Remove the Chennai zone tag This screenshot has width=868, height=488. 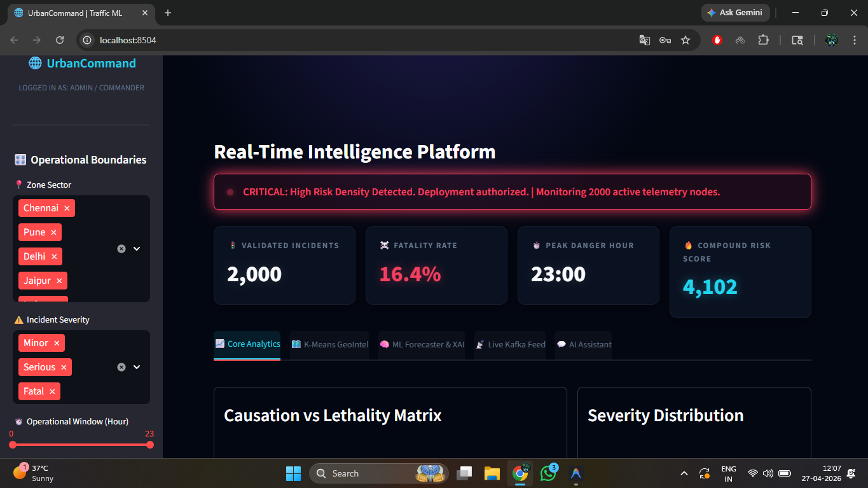(67, 208)
